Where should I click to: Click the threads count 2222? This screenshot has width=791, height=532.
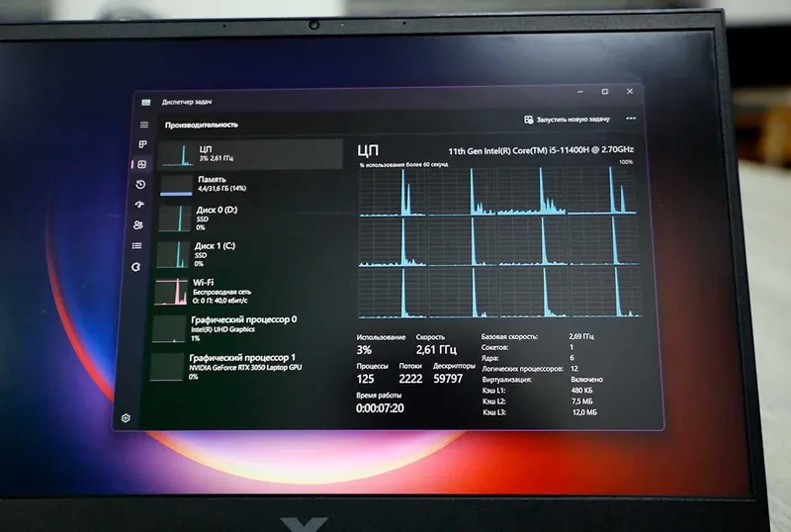410,379
